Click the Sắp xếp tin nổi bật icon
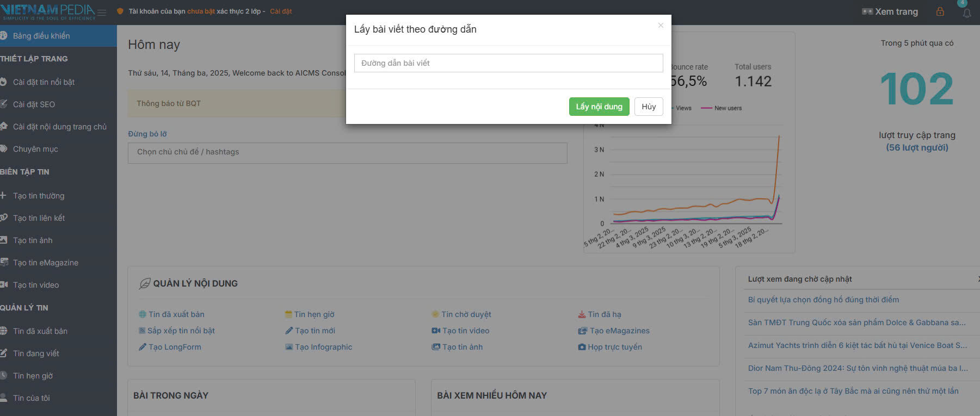This screenshot has width=980, height=416. pos(142,331)
